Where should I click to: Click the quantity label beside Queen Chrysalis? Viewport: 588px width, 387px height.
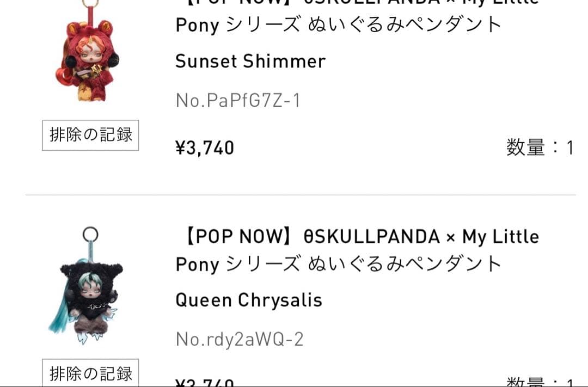click(x=541, y=382)
